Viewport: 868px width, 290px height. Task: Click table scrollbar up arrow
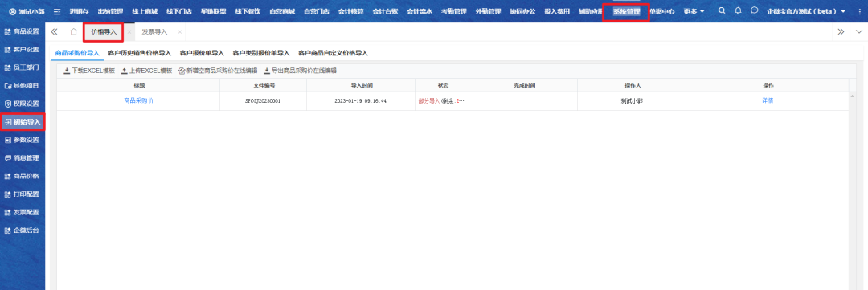tap(853, 96)
